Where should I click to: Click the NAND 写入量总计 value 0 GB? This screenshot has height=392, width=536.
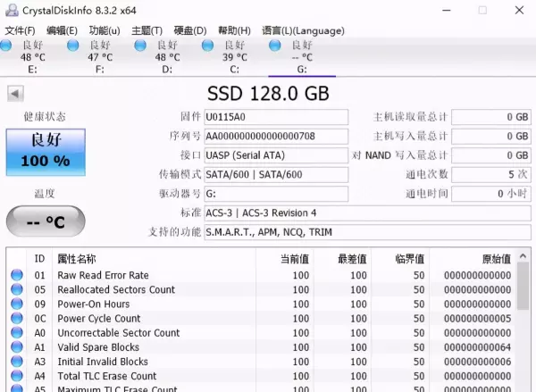pyautogui.click(x=491, y=155)
